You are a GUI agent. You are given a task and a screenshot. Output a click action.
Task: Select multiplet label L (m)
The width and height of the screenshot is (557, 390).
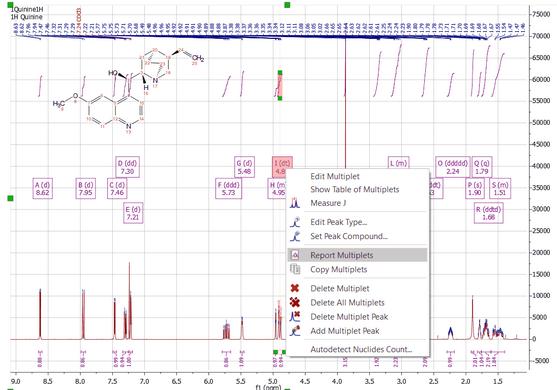(398, 163)
